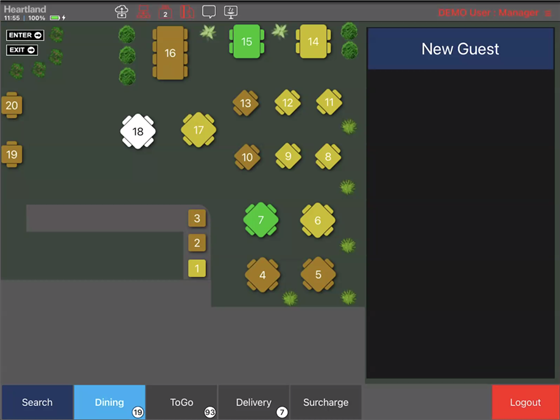Click the red network terminals status icon
Screen dimensions: 560x420
[x=143, y=12]
